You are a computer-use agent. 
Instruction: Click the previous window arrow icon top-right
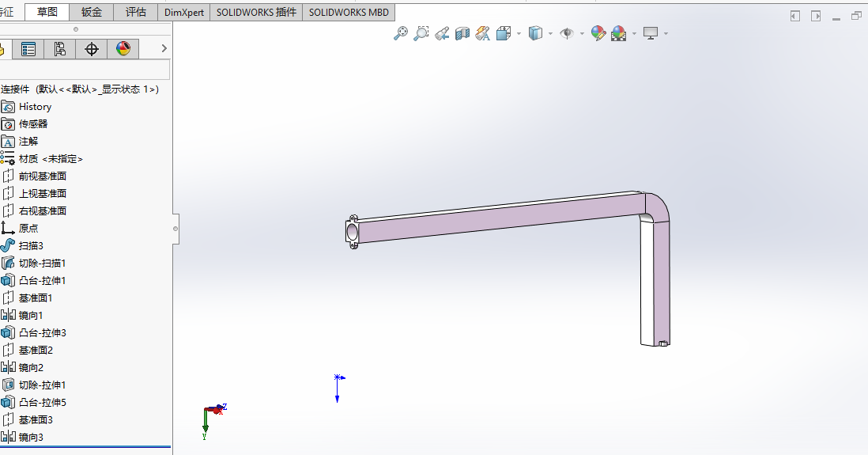click(x=795, y=16)
